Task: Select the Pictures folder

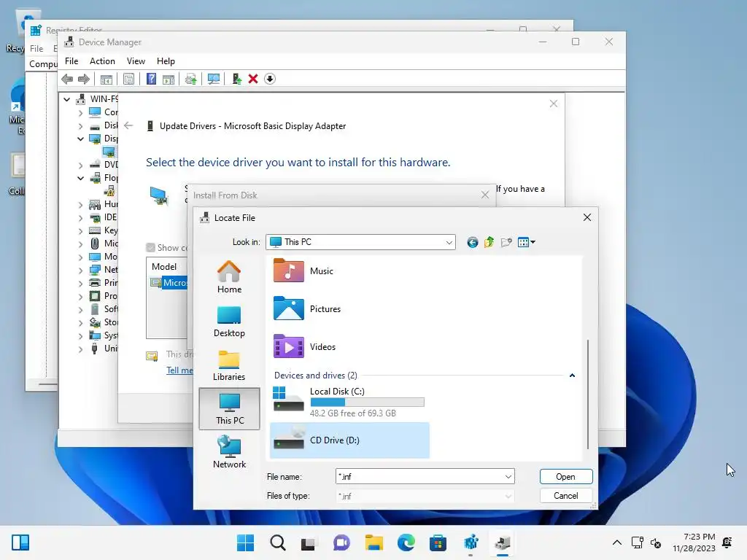Action: [x=307, y=308]
